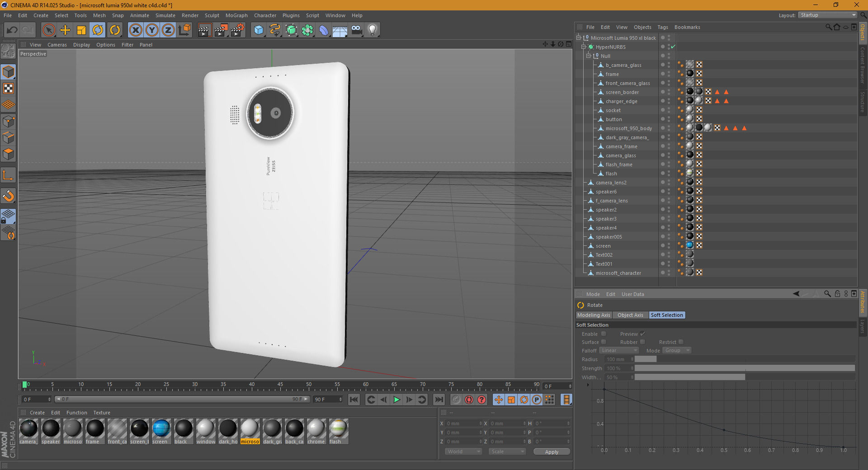Open the Mode Group dropdown
868x470 pixels.
(677, 351)
